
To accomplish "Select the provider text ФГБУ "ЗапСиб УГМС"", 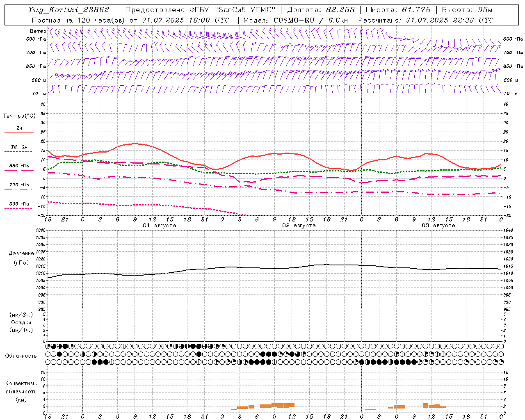I will coord(233,10).
